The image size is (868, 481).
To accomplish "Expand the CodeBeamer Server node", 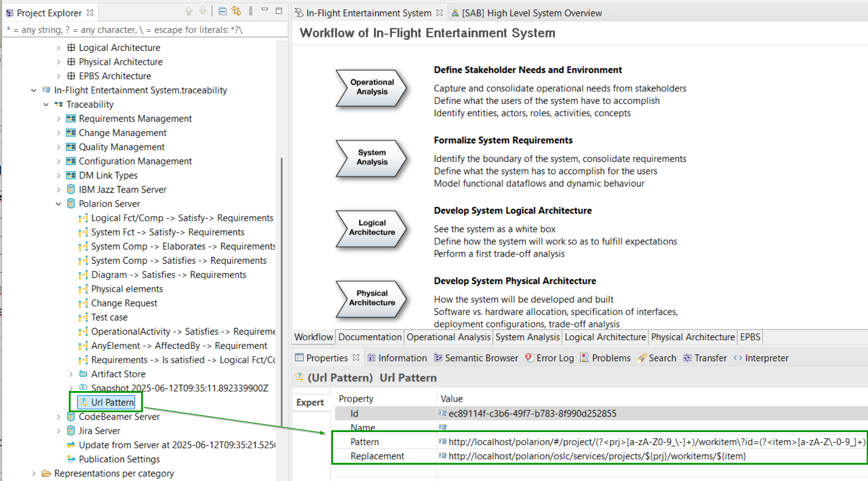I will (58, 417).
